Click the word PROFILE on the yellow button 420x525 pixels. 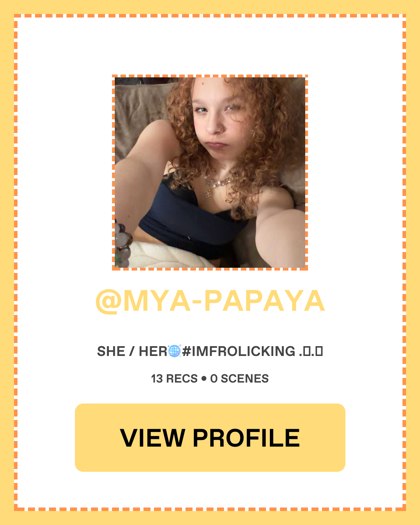(x=246, y=437)
